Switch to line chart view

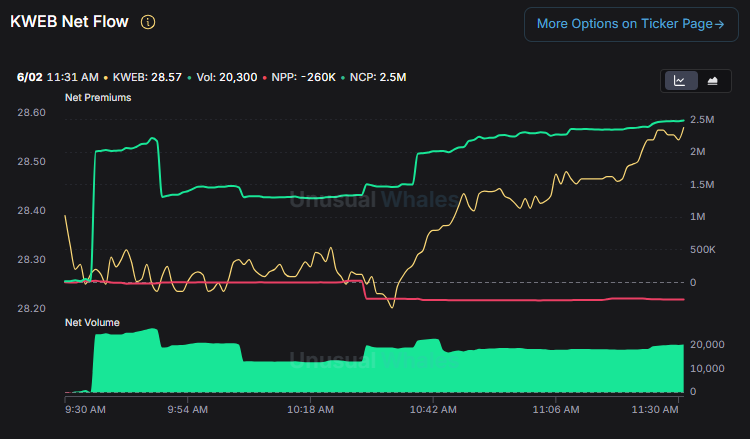point(680,81)
